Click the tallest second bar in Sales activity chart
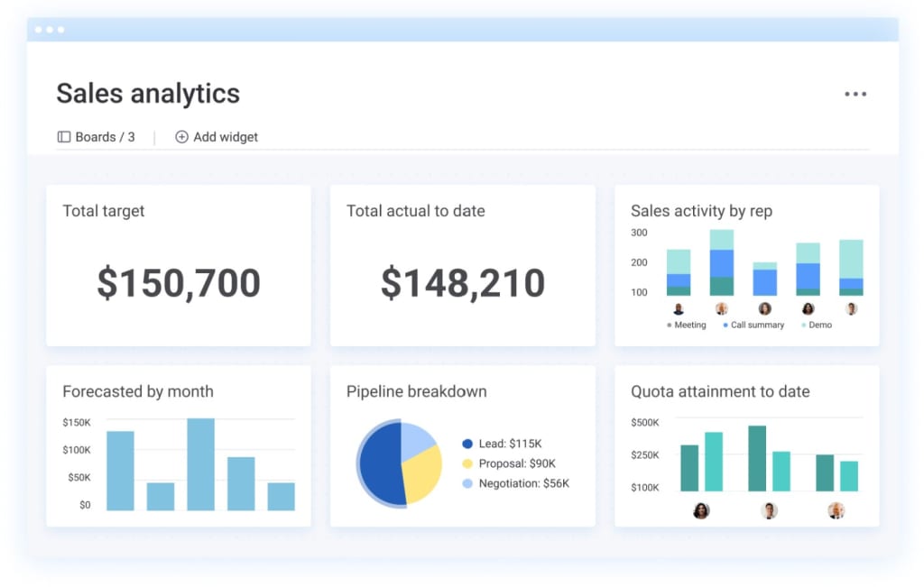Image resolution: width=924 pixels, height=587 pixels. [721, 262]
